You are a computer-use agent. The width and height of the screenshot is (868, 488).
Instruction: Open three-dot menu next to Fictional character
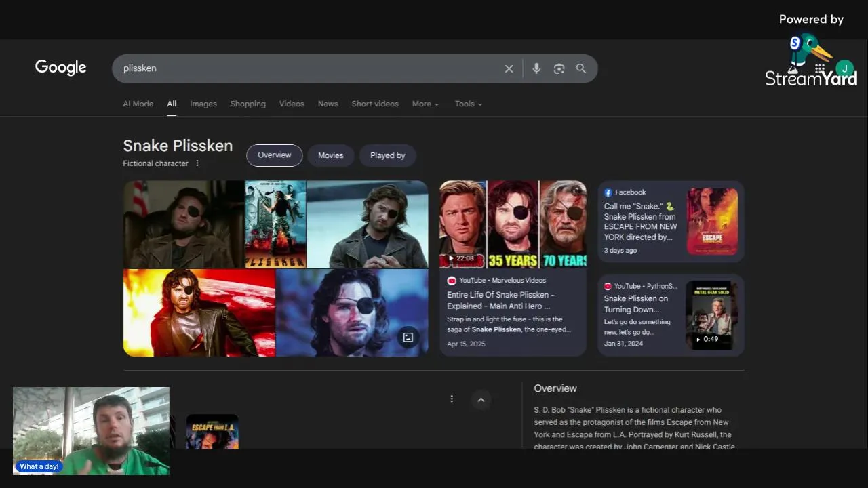pos(197,163)
